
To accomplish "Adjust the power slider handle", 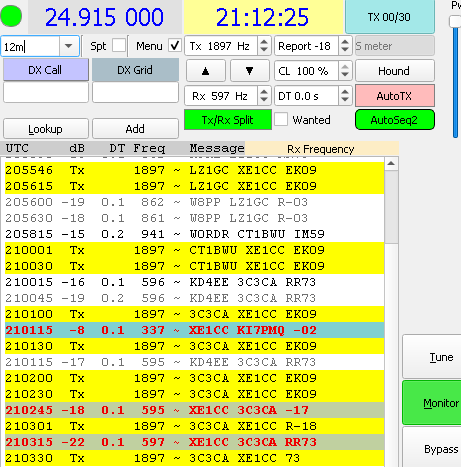I will click(455, 22).
